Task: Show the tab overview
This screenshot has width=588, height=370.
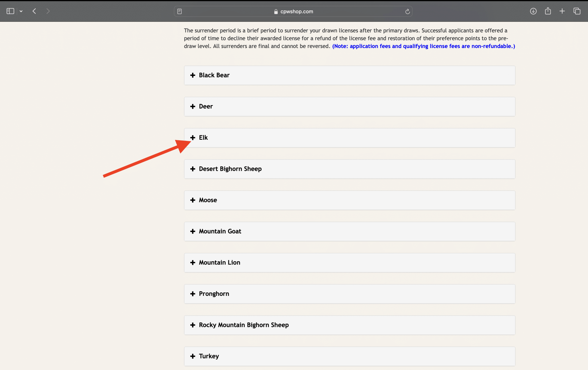Action: click(577, 11)
